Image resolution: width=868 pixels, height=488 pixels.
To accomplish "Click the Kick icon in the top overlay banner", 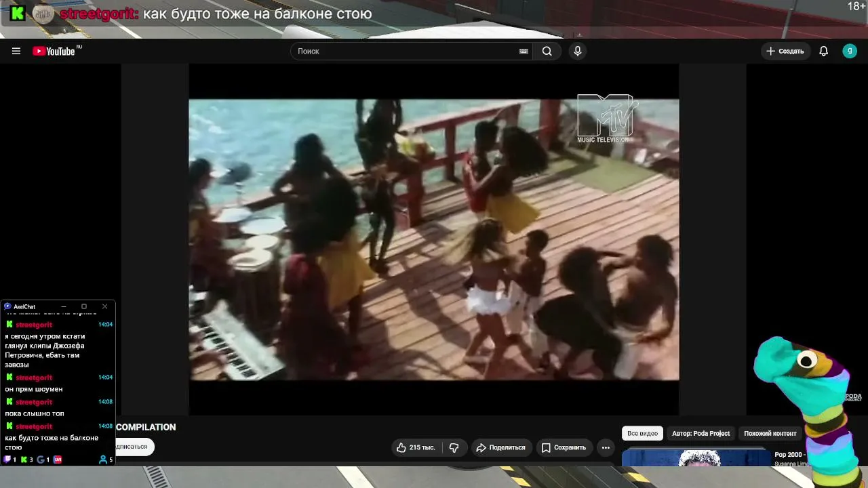I will 18,13.
